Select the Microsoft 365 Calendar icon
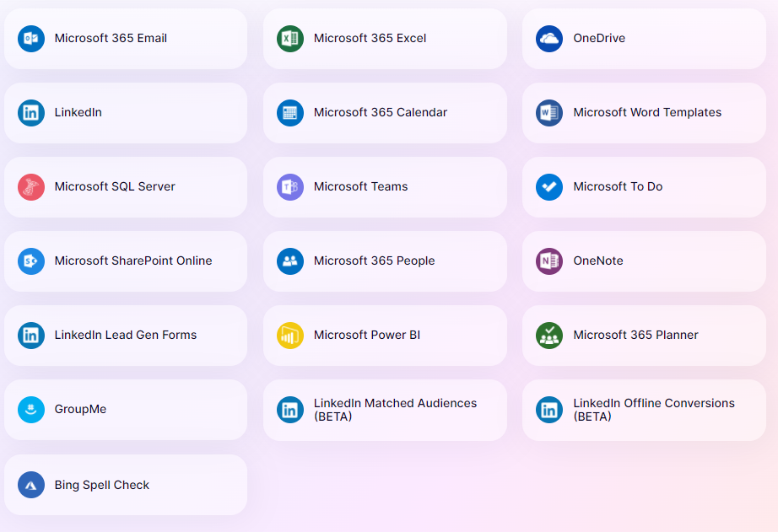This screenshot has width=778, height=532. [289, 112]
